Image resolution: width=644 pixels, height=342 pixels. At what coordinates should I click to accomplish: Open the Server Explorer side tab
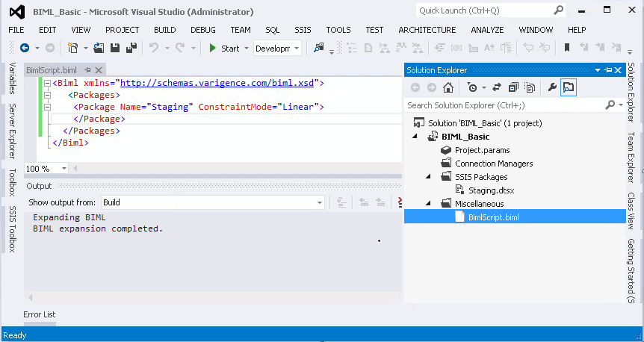pos(13,131)
